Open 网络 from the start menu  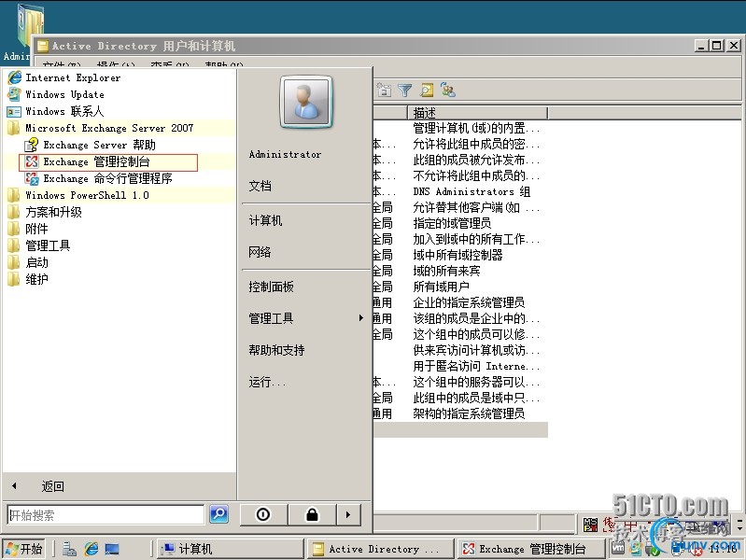[260, 252]
